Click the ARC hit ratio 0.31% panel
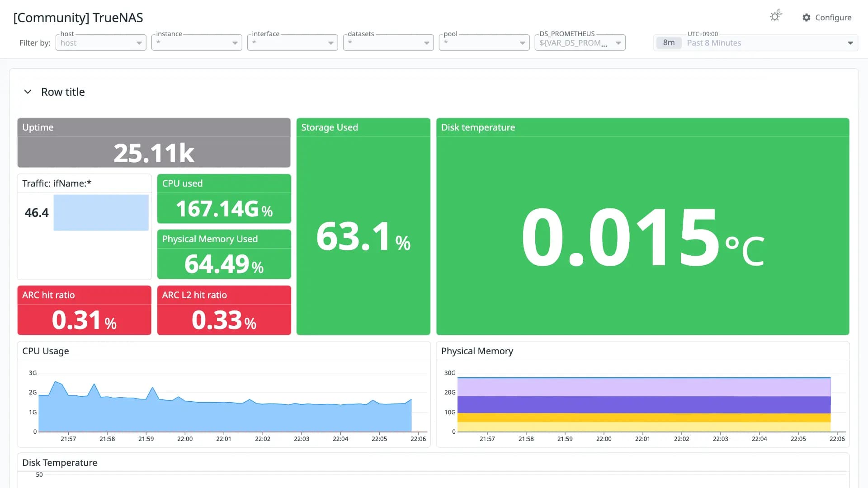868x488 pixels. coord(85,310)
